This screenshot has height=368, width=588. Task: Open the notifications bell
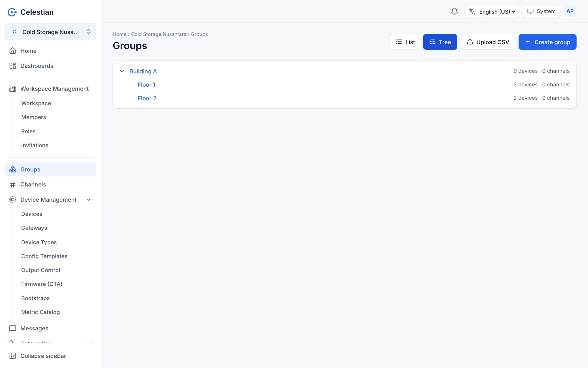point(454,11)
